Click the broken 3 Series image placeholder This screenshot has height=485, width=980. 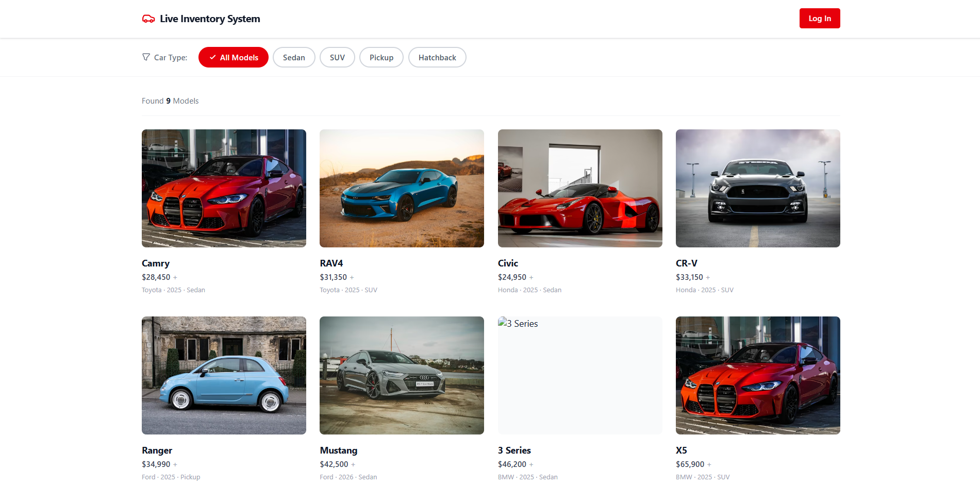click(x=580, y=375)
